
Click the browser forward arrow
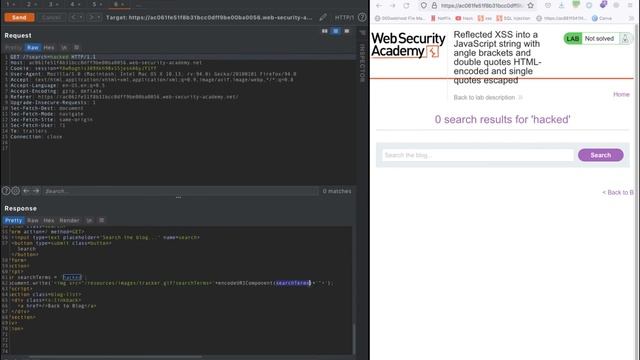392,5
